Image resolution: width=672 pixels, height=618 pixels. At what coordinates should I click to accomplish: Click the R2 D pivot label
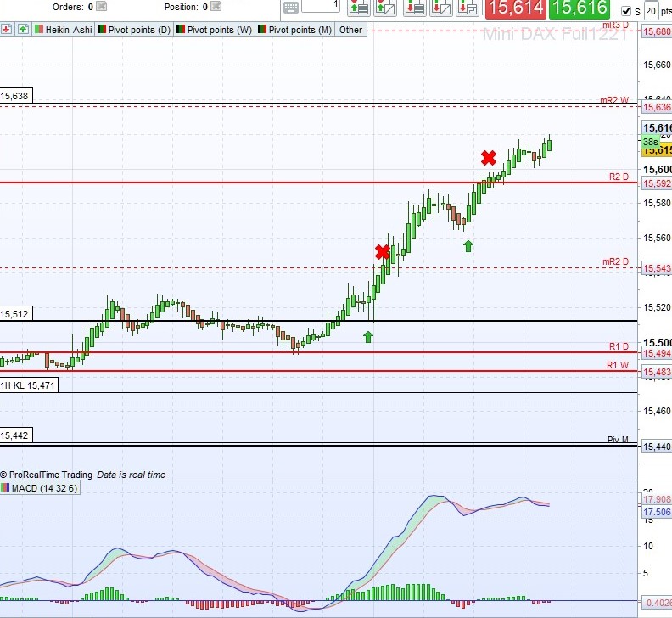pyautogui.click(x=619, y=177)
